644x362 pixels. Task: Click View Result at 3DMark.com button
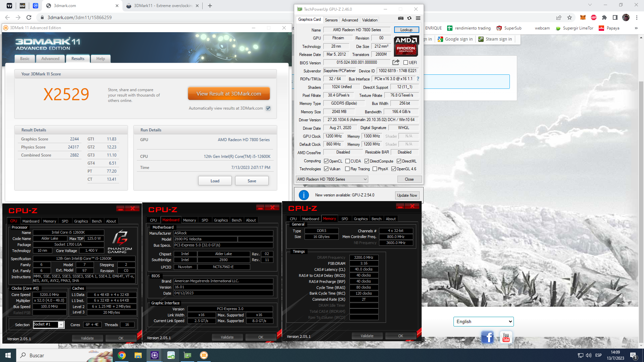(229, 94)
